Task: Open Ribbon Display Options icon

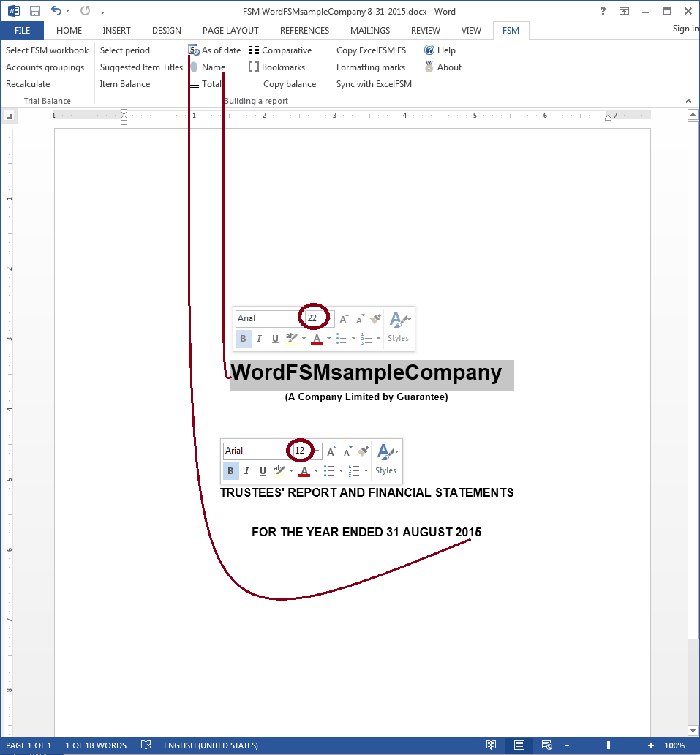Action: [x=624, y=11]
